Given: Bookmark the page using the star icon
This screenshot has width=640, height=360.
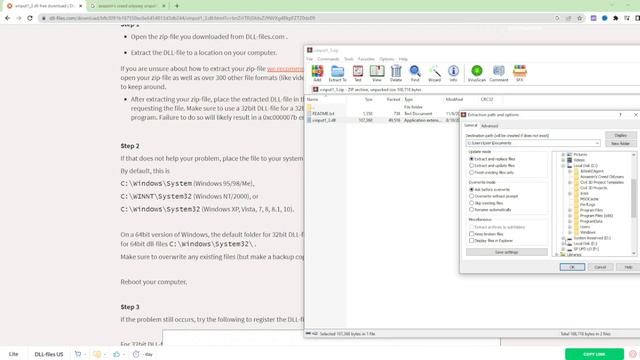Looking at the screenshot, I should pyautogui.click(x=580, y=18).
